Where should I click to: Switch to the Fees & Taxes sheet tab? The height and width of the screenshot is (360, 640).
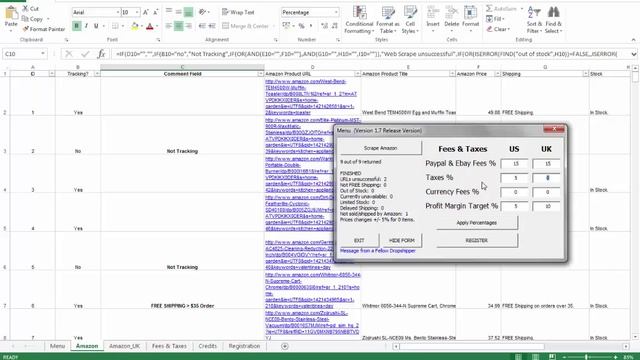click(169, 346)
